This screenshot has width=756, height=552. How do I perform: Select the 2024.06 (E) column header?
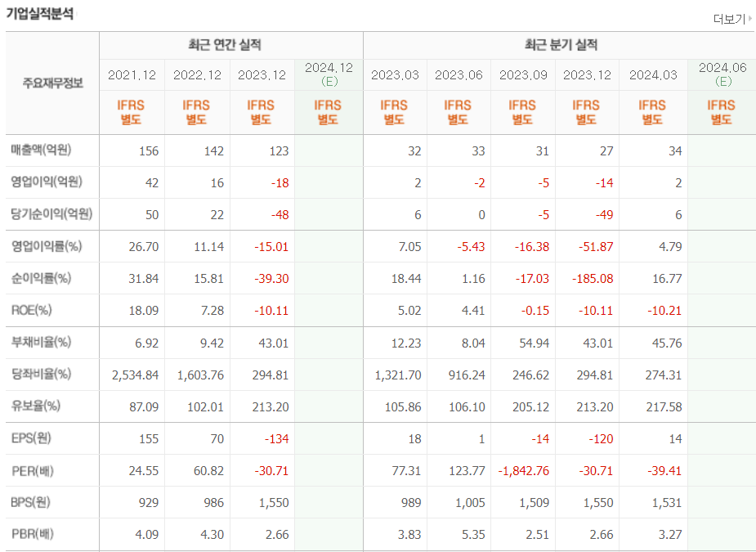[722, 74]
